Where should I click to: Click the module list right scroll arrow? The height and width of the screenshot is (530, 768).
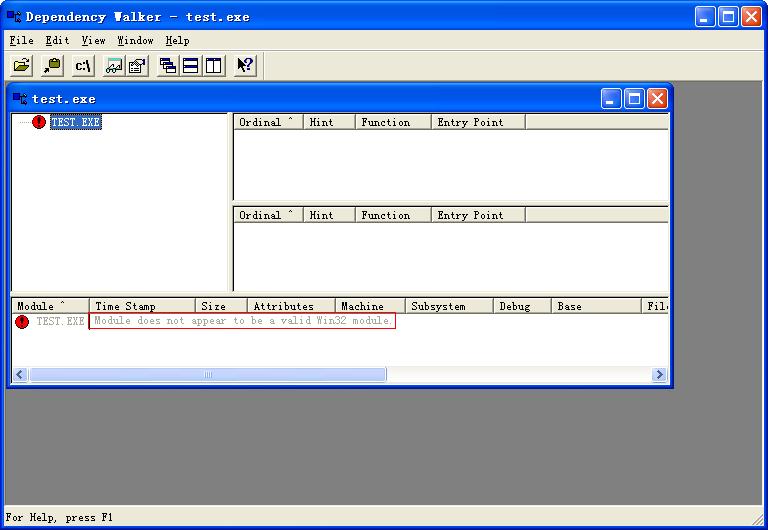point(659,375)
